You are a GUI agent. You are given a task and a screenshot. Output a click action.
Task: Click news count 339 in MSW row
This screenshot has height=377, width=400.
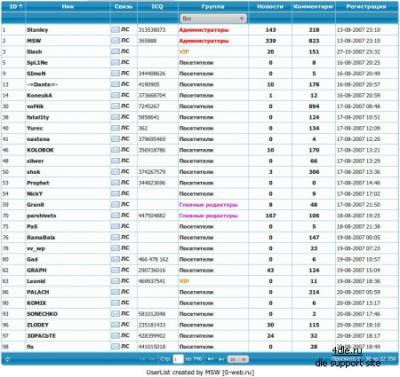point(270,41)
